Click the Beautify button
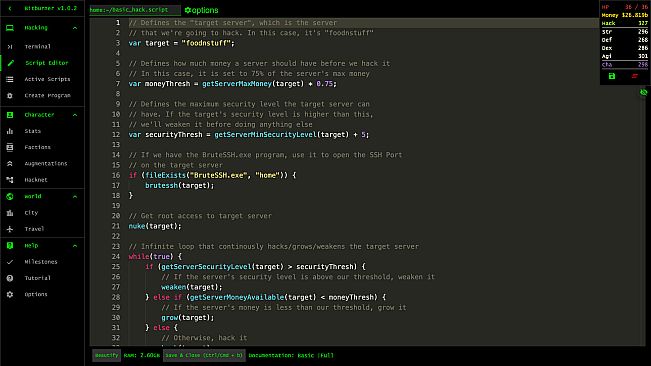The image size is (651, 366). 106,355
